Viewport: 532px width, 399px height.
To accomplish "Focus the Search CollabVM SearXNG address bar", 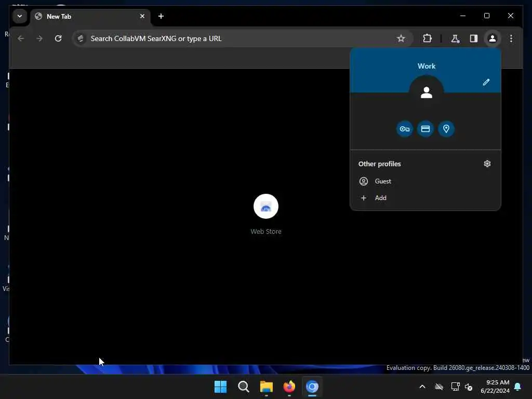I will coord(243,38).
